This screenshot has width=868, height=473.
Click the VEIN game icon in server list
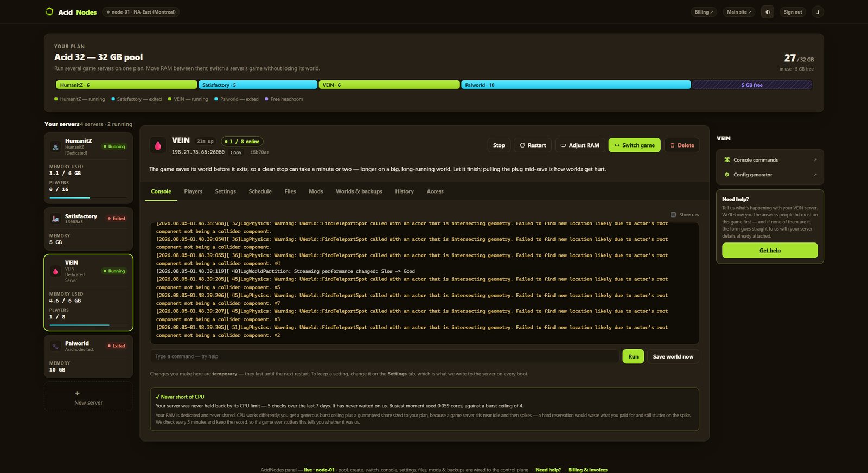pos(55,271)
